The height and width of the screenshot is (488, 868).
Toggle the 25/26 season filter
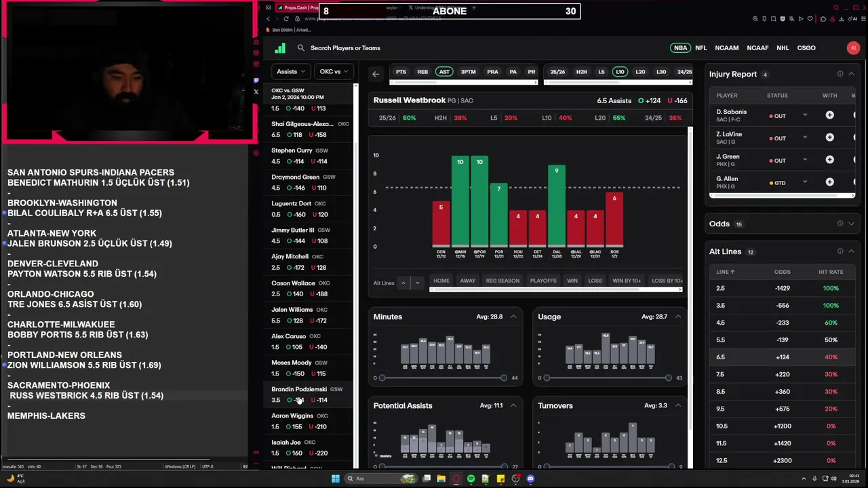(557, 72)
